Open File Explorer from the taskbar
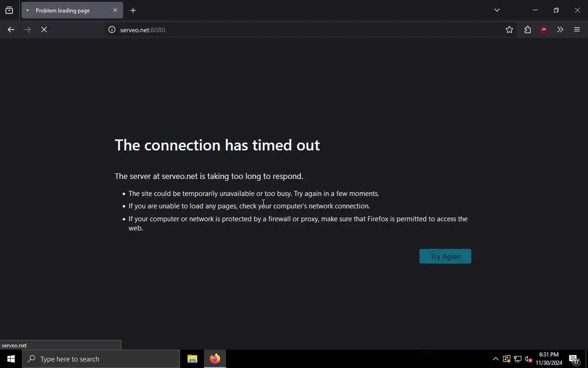The width and height of the screenshot is (588, 368). [x=192, y=359]
